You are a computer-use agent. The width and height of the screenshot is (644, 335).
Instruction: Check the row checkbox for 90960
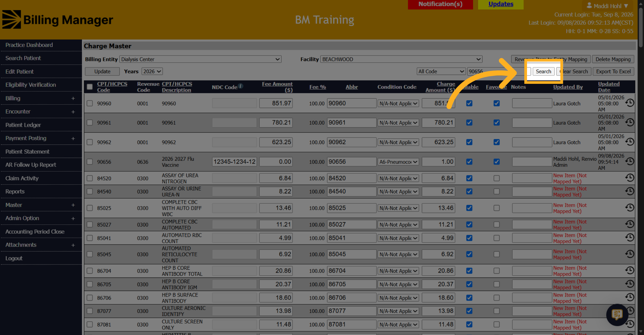point(90,103)
